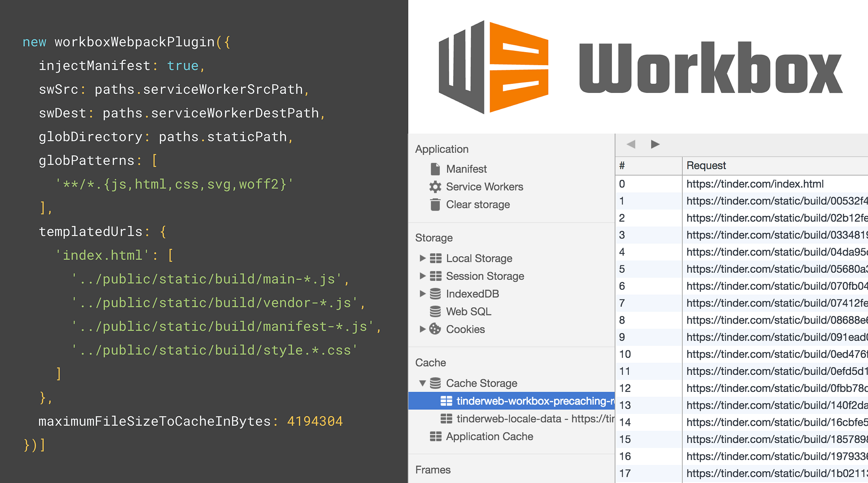
Task: Expand the Cookies tree node
Action: pos(422,329)
